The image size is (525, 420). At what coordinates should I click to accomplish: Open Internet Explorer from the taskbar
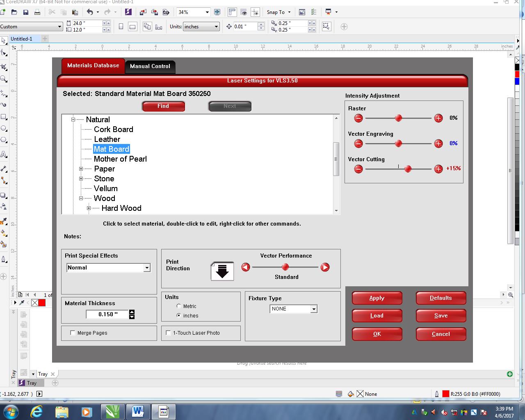[x=37, y=411]
